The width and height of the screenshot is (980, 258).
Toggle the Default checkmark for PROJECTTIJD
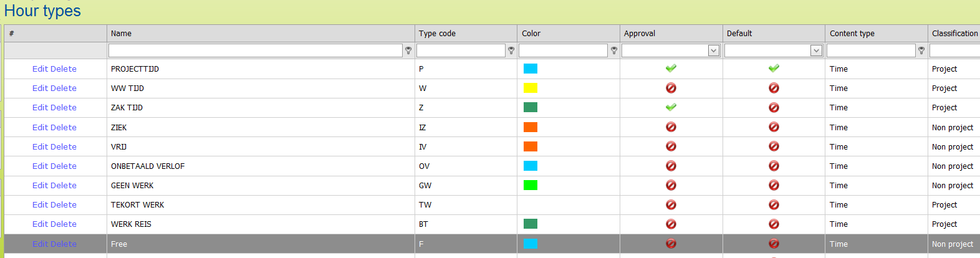774,69
